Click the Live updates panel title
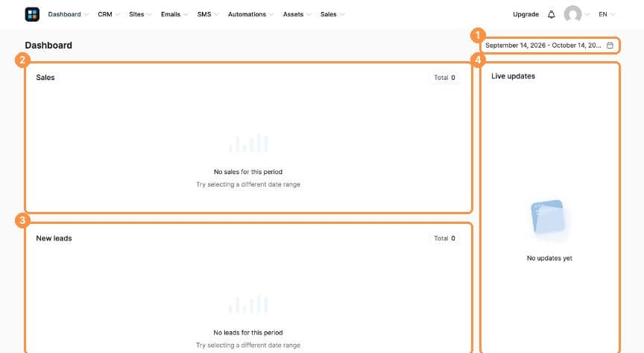This screenshot has width=644, height=353. point(513,76)
